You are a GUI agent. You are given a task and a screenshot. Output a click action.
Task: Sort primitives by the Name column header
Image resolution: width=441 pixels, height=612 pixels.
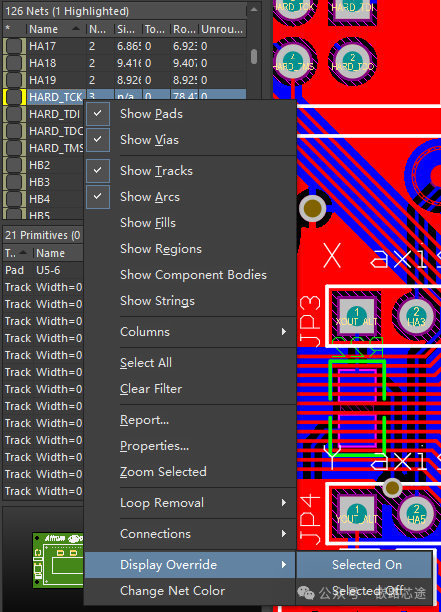[59, 253]
